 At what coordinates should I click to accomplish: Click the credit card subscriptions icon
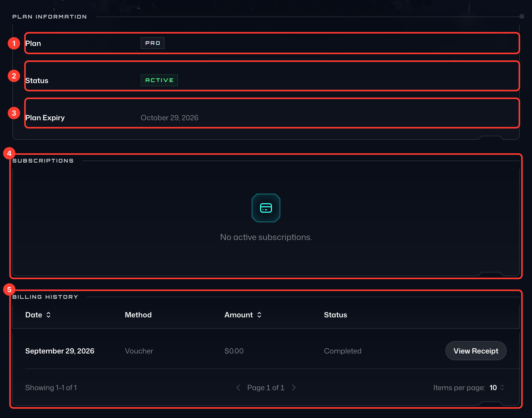(266, 208)
